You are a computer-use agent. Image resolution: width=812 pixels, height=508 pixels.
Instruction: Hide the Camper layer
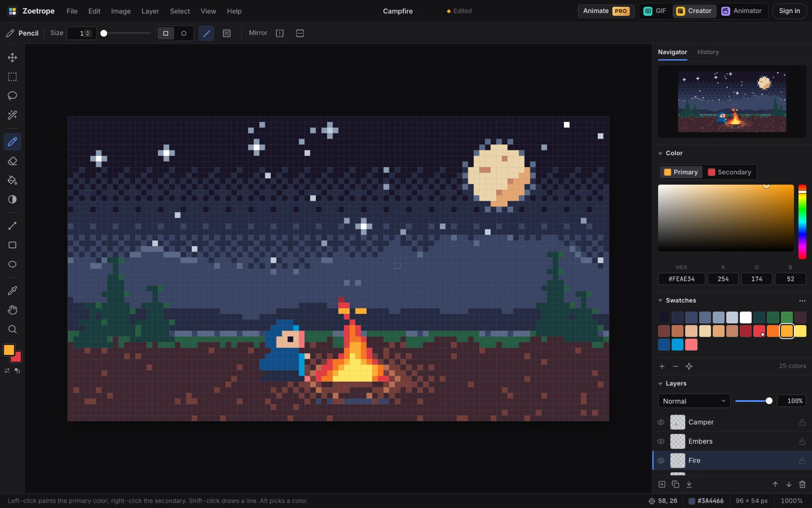point(661,422)
